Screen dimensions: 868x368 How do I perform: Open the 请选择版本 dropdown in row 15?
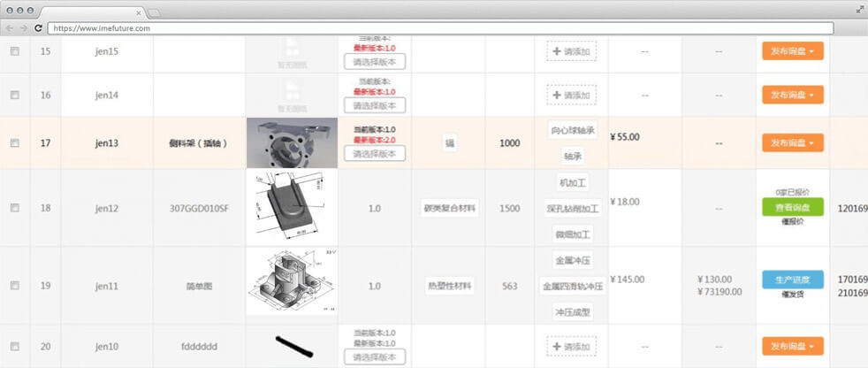[375, 61]
